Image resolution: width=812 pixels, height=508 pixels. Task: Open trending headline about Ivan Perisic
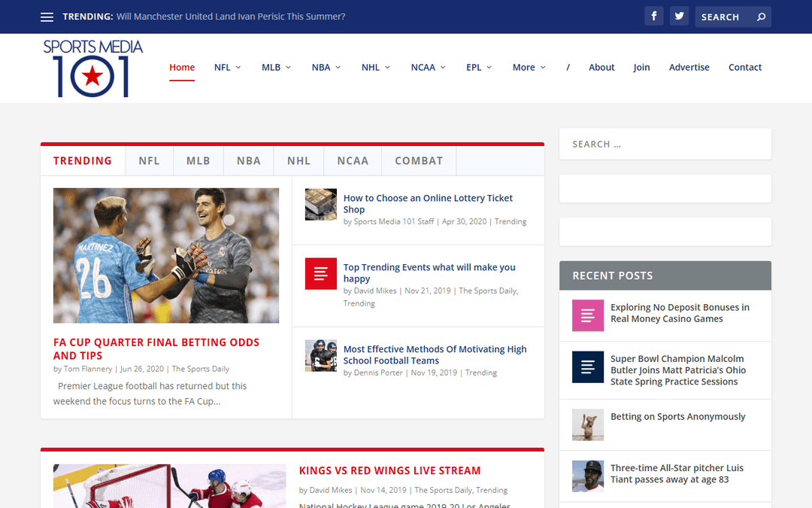pyautogui.click(x=231, y=17)
